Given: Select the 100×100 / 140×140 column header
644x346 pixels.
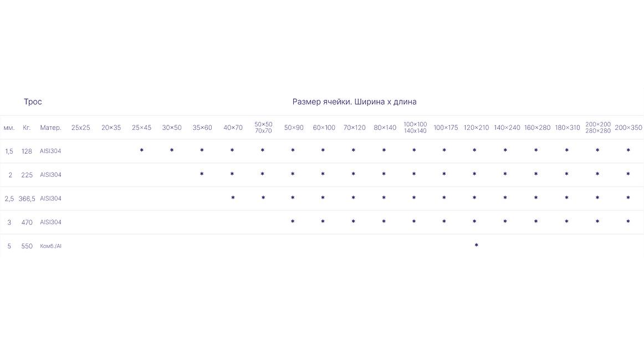Looking at the screenshot, I should (x=415, y=128).
